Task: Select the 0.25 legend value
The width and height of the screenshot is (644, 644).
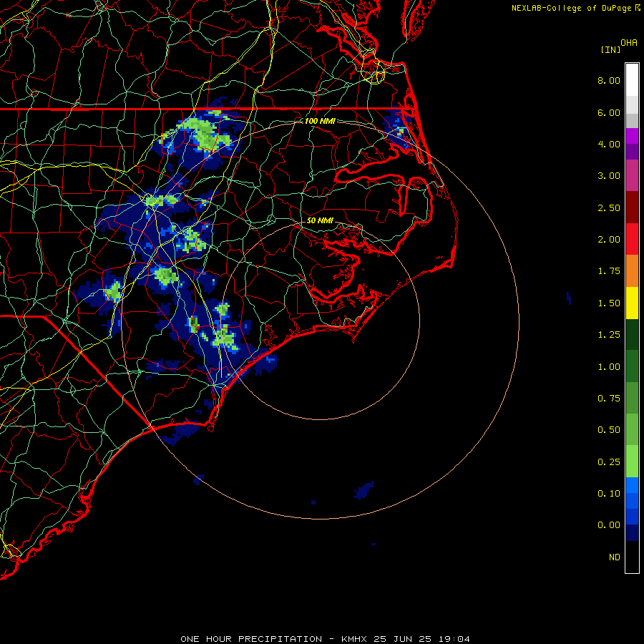Action: tap(609, 462)
